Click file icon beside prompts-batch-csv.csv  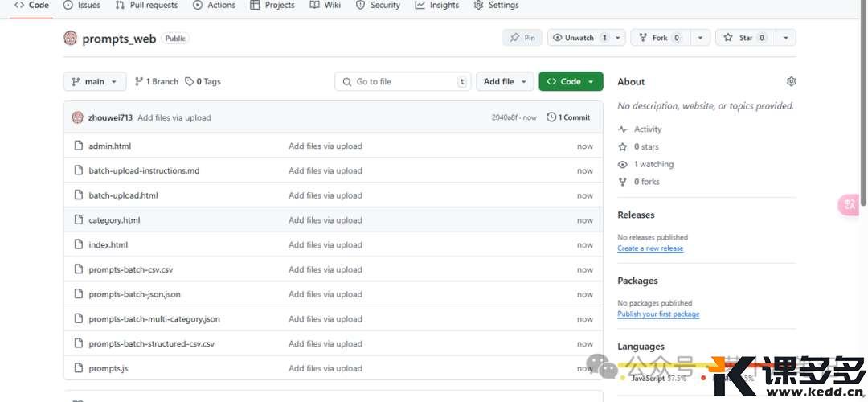79,269
